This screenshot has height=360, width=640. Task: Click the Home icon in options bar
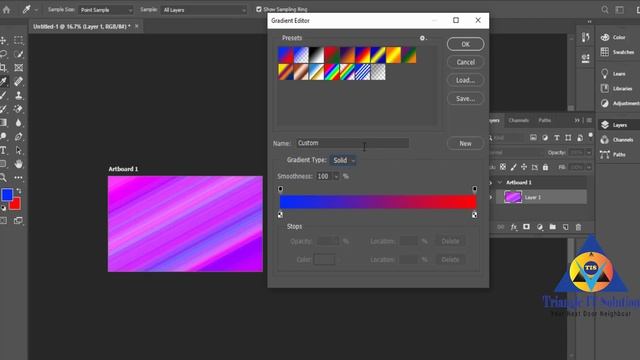tap(7, 9)
